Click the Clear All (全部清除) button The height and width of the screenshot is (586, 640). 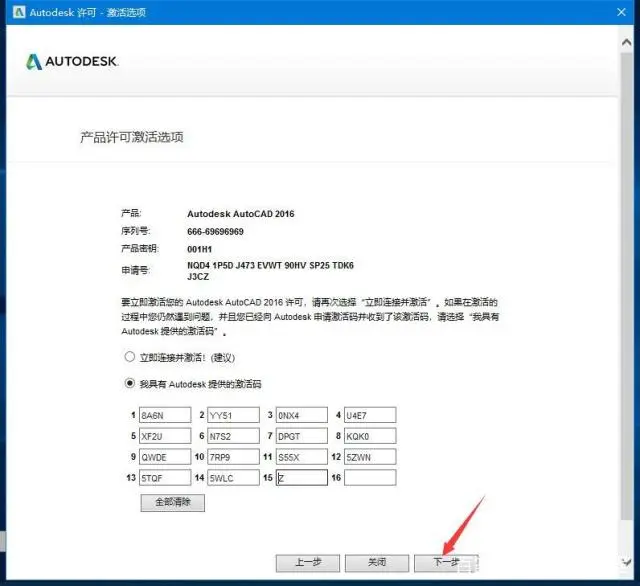click(x=173, y=502)
